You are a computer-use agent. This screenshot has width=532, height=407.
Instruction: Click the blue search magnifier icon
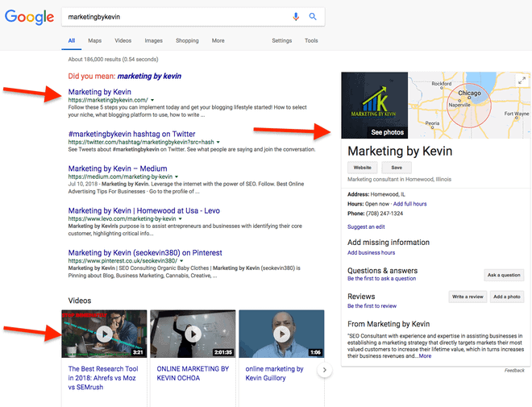[x=313, y=17]
